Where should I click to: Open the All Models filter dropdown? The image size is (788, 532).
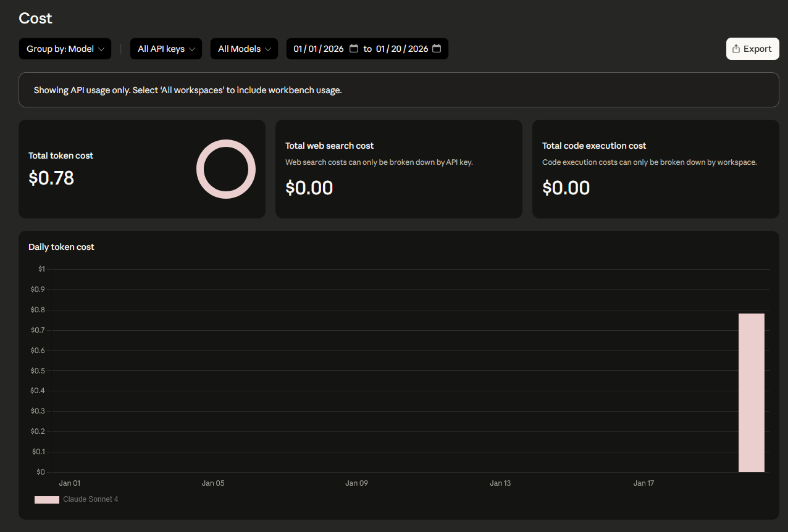[x=244, y=49]
